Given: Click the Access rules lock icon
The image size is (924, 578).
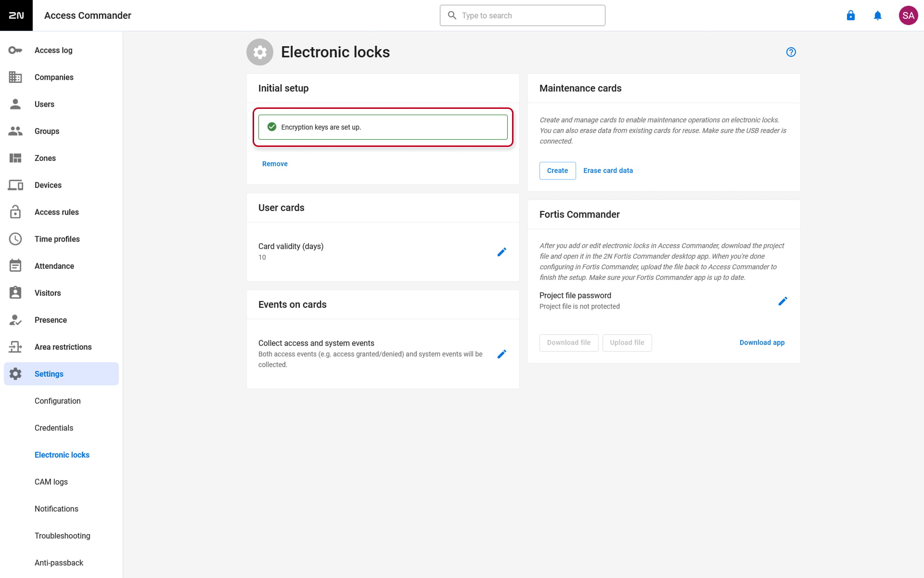Looking at the screenshot, I should (x=15, y=212).
